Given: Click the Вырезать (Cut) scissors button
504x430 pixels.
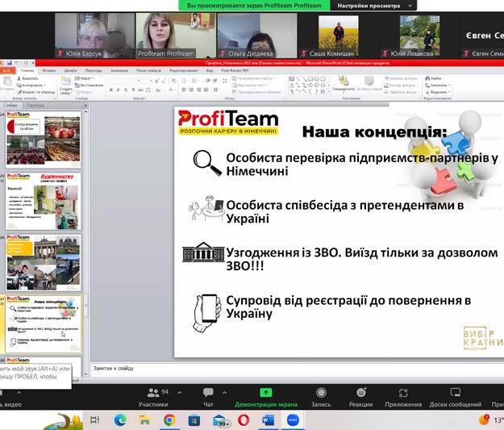Looking at the screenshot, I should tap(27, 78).
